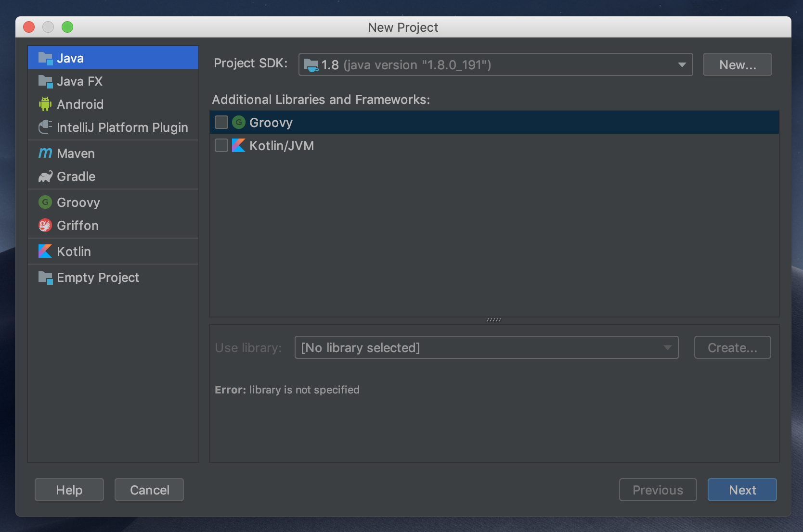Click the 'library is not specified' error text

pos(304,390)
